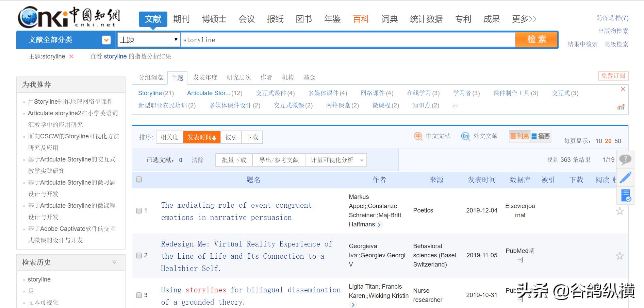
Task: Tick checkbox for result 2
Action: 139,255
